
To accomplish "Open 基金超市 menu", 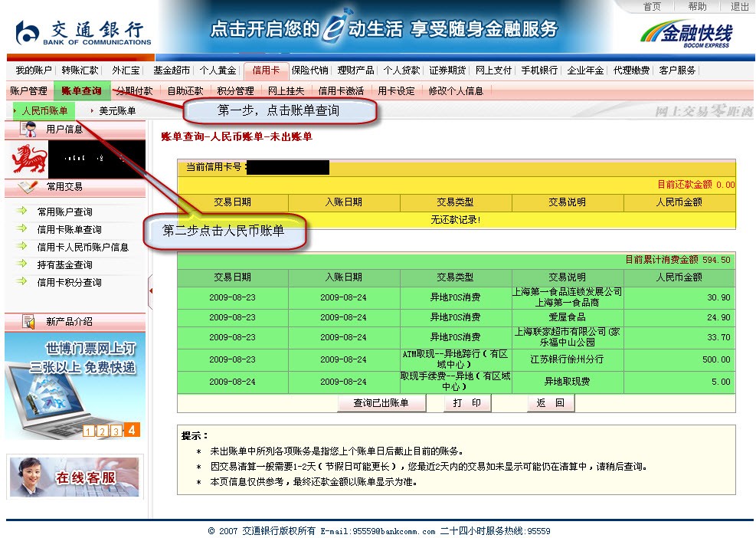I will 171,71.
